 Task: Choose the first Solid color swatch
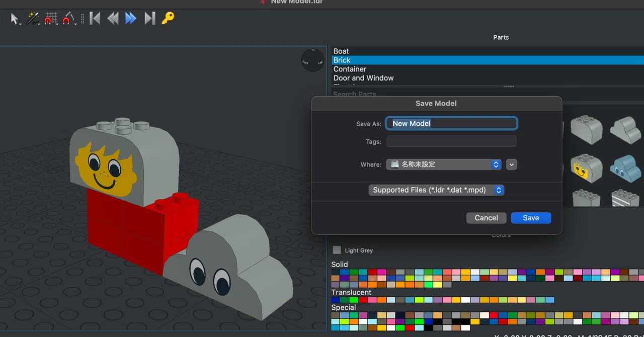pyautogui.click(x=335, y=272)
